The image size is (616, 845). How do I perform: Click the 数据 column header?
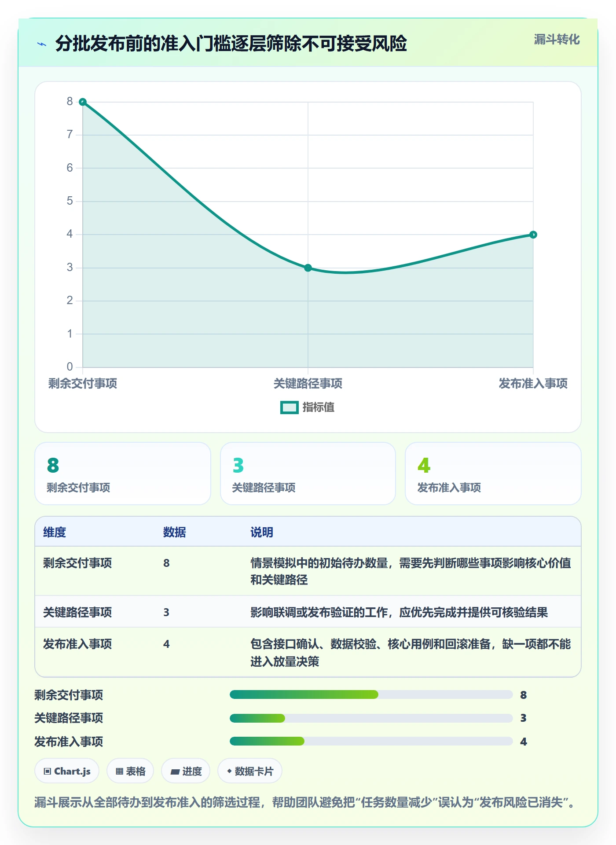coord(175,532)
